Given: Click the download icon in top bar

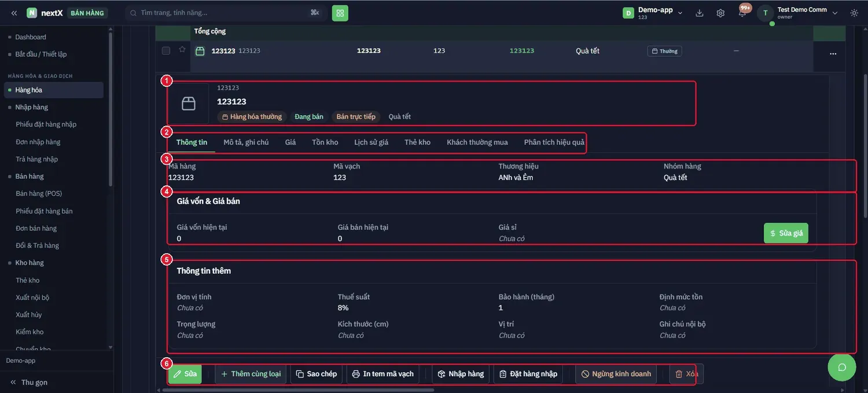Looking at the screenshot, I should coord(700,13).
